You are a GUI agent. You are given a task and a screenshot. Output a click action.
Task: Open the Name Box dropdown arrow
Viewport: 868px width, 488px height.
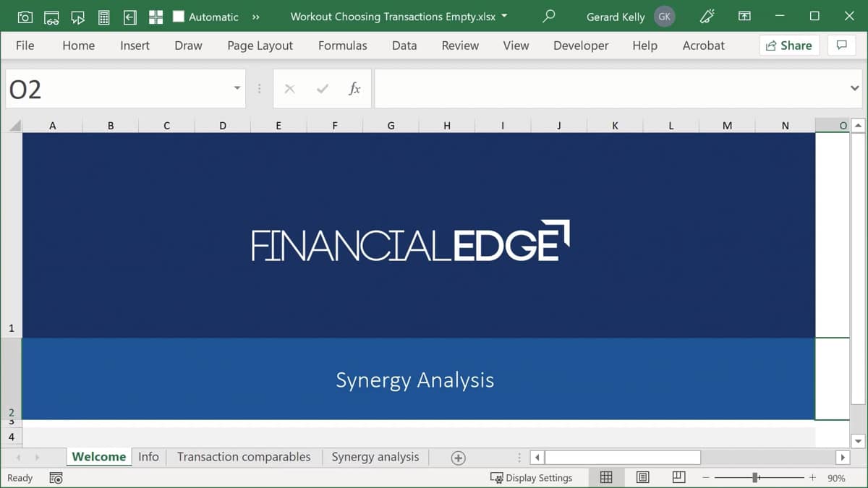(237, 88)
